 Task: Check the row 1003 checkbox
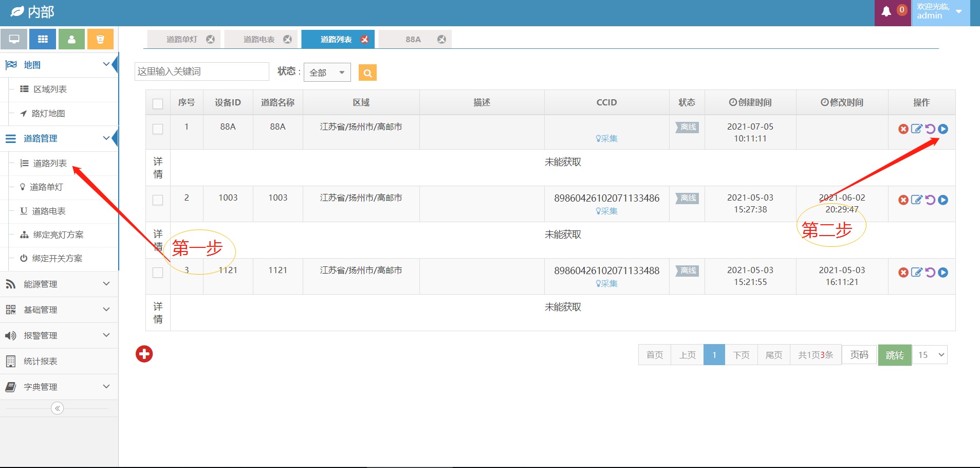point(158,200)
